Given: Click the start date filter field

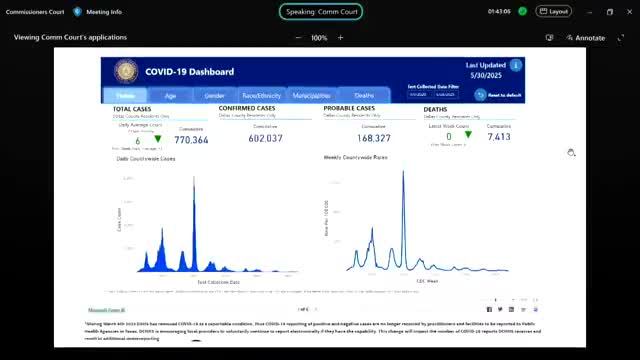Looking at the screenshot, I should (419, 94).
